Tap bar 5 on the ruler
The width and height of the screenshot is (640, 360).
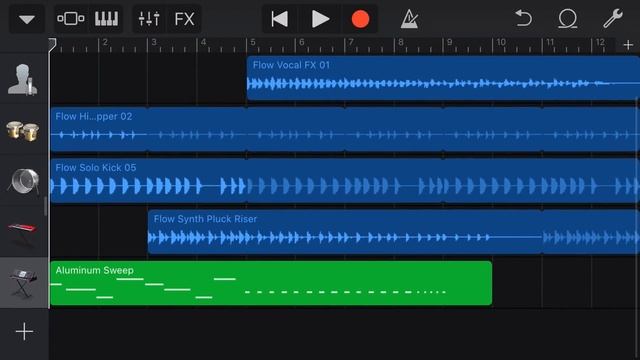pos(253,42)
